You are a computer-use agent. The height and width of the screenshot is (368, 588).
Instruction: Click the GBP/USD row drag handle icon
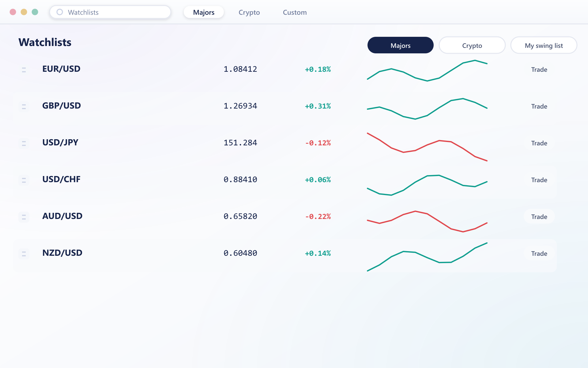tap(24, 107)
